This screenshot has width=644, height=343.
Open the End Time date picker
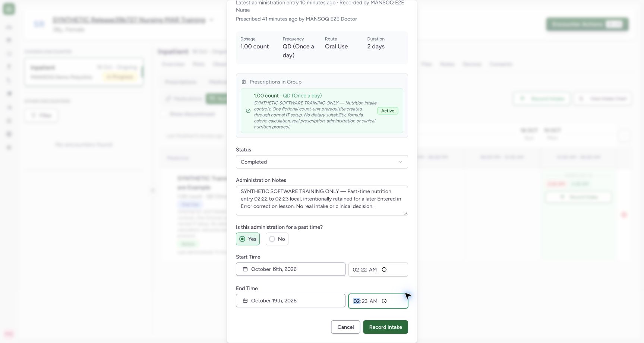click(291, 301)
